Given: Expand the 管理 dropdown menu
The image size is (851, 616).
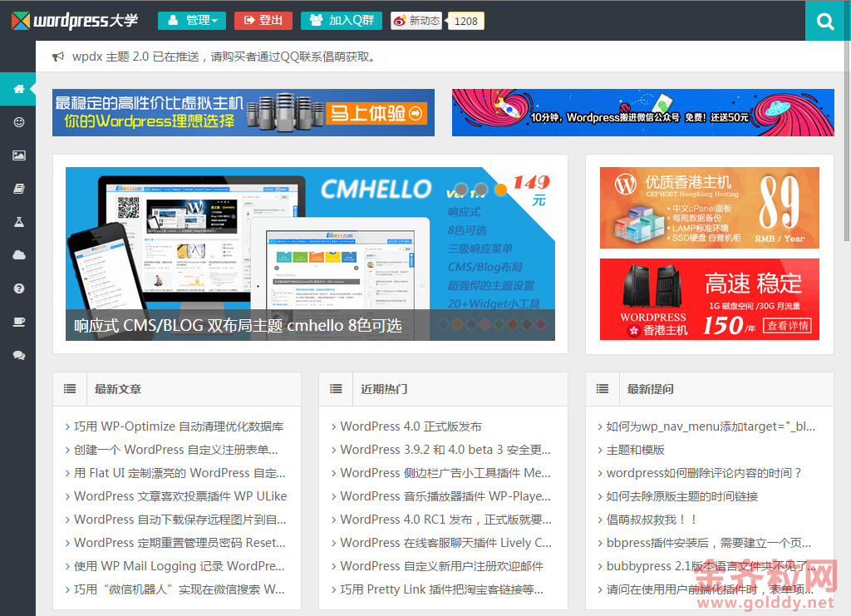Looking at the screenshot, I should tap(192, 21).
